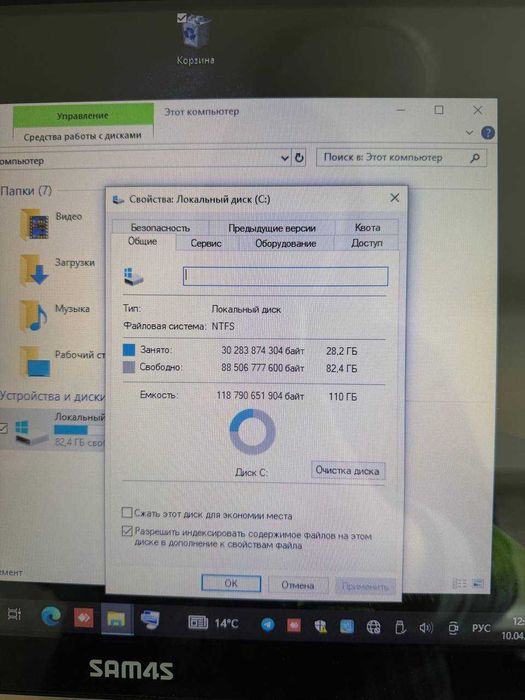This screenshot has width=525, height=700.
Task: Click the gray Свободно color square
Action: click(129, 367)
